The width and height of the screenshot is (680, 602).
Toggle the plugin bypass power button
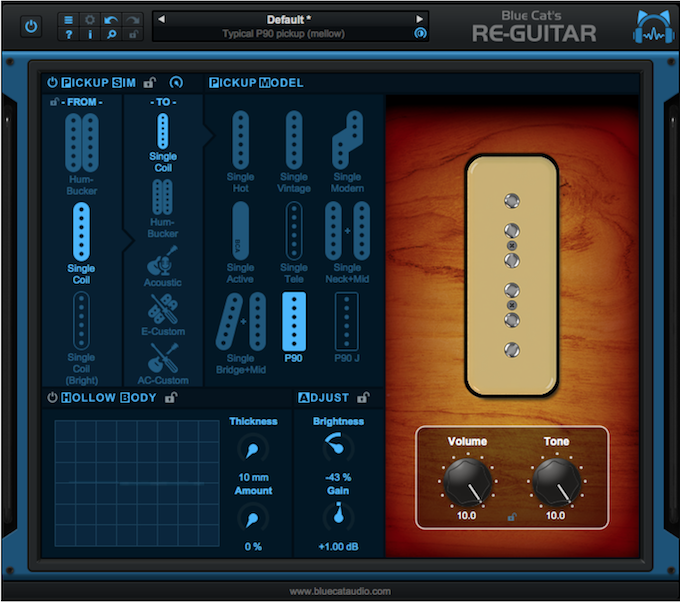[x=31, y=26]
